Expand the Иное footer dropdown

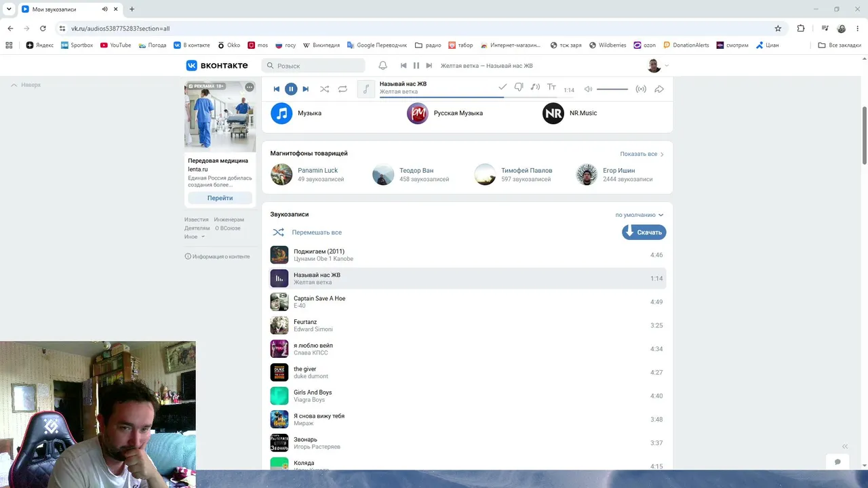195,237
